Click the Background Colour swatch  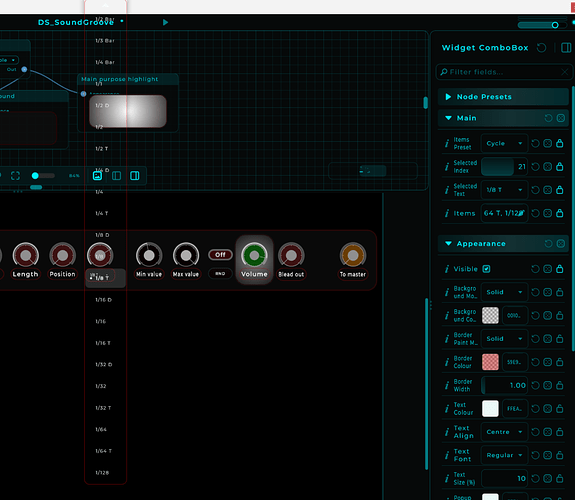(x=490, y=315)
